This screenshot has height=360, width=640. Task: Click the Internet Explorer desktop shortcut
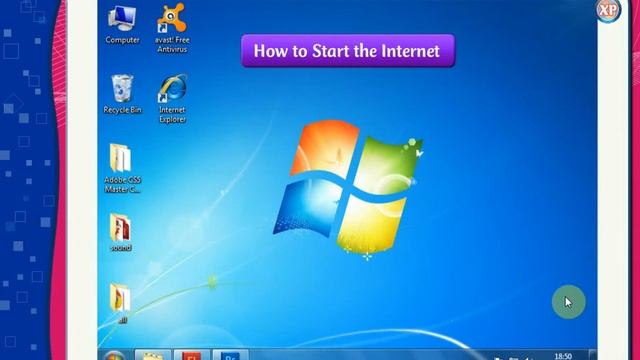coord(172,99)
